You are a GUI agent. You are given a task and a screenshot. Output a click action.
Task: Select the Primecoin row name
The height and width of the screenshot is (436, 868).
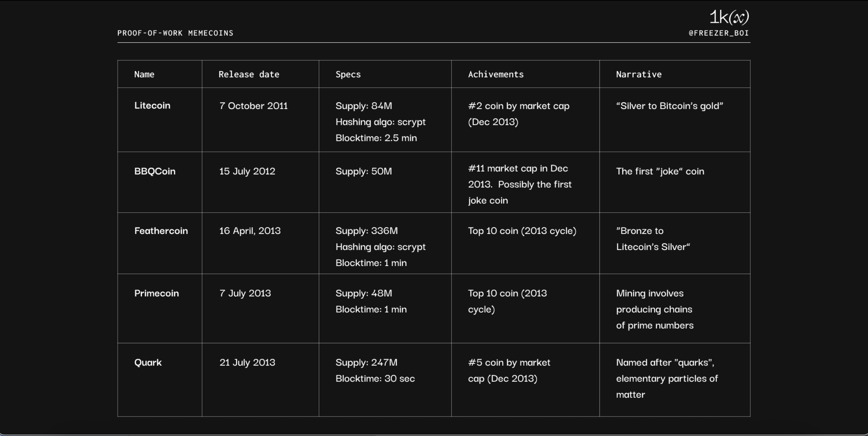[x=157, y=293]
